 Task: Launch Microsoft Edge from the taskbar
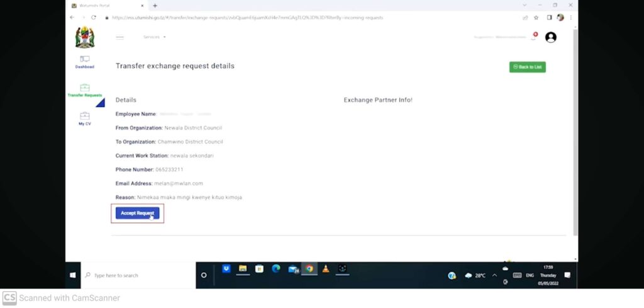click(x=275, y=269)
